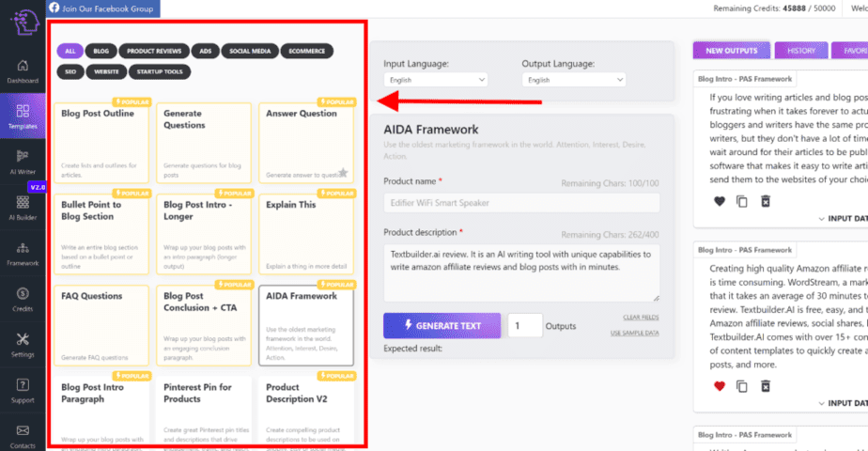This screenshot has width=868, height=451.
Task: Click the V2.0 badge in sidebar
Action: point(38,187)
